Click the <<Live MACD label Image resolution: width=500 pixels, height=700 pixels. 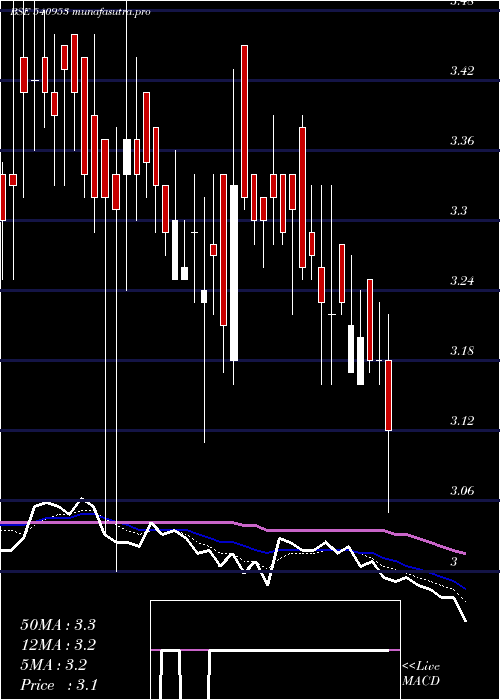(x=421, y=673)
